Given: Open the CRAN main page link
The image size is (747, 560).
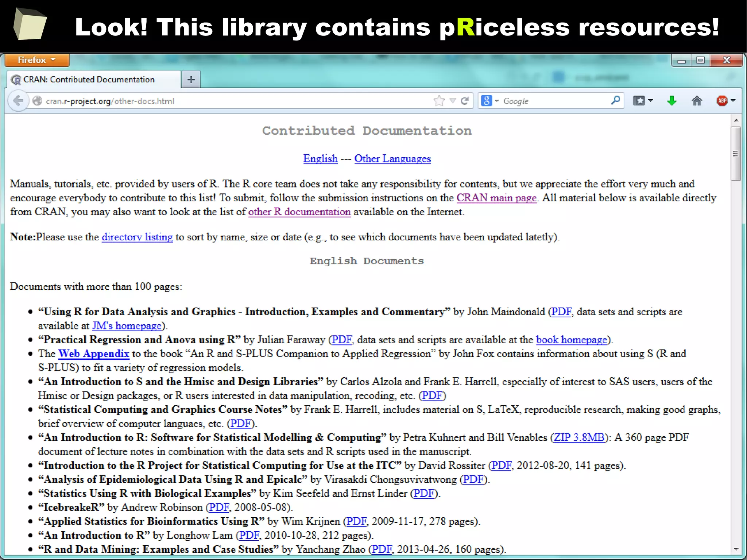Looking at the screenshot, I should tap(496, 198).
